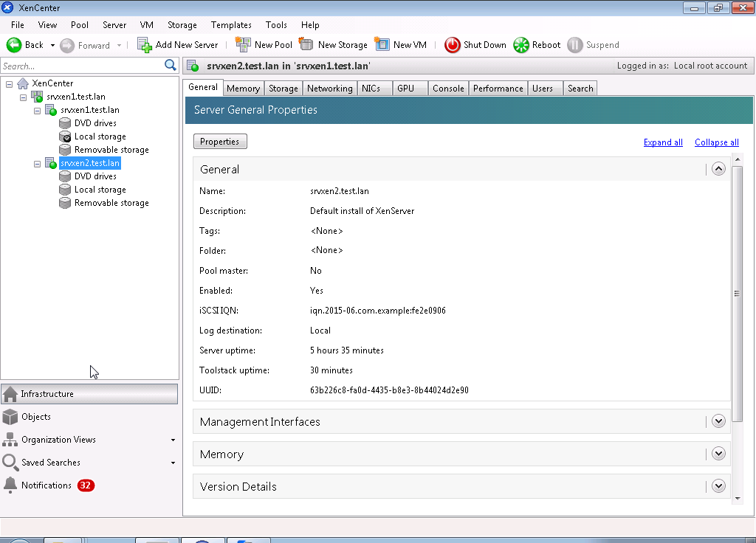Open the Pool menu
Screen dimensions: 756x543
point(80,25)
